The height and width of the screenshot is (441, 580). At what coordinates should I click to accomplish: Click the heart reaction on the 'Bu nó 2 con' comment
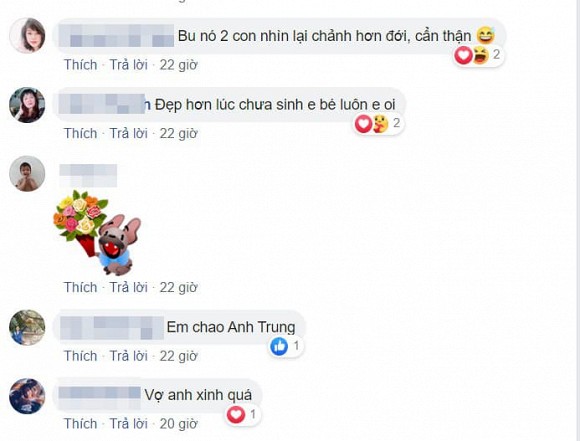[x=463, y=56]
